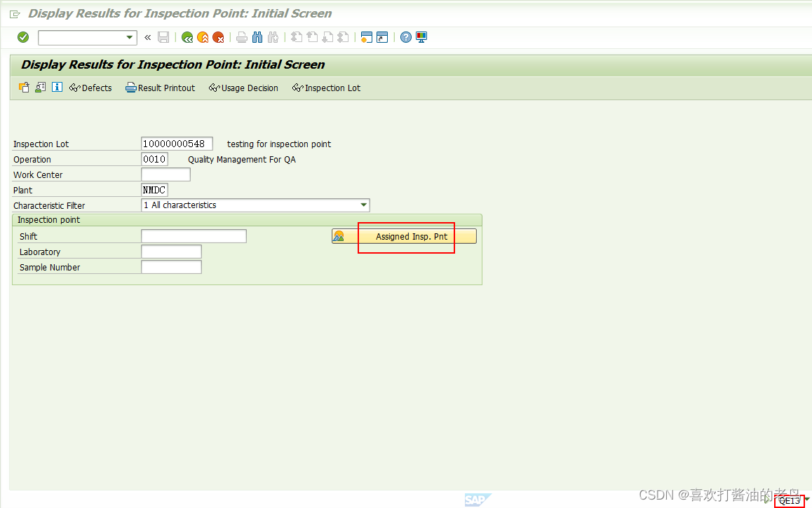Click the yellow Exit icon
Screen dimensions: 812x508
click(x=203, y=37)
